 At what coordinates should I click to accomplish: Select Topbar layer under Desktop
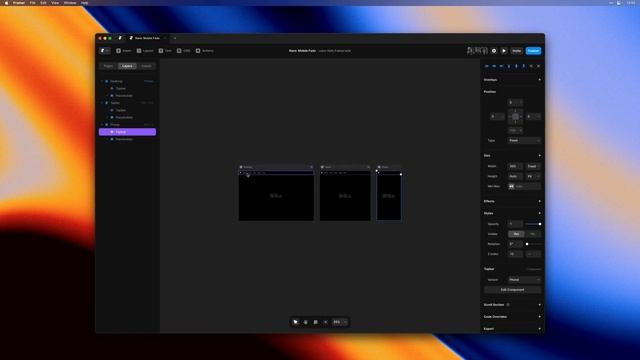127,88
